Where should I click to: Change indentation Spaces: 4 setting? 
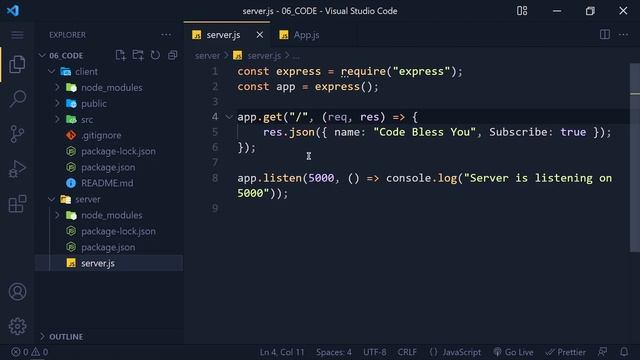(333, 352)
